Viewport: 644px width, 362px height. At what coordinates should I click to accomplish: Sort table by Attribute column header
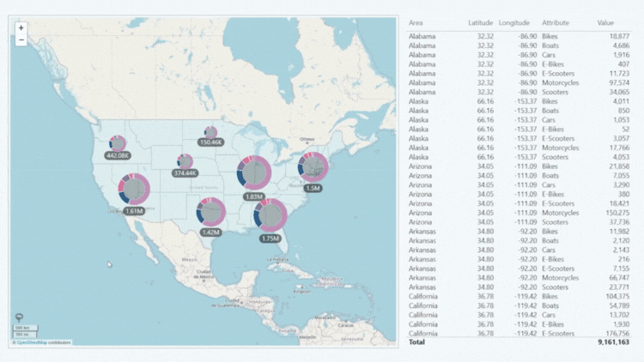tap(556, 23)
